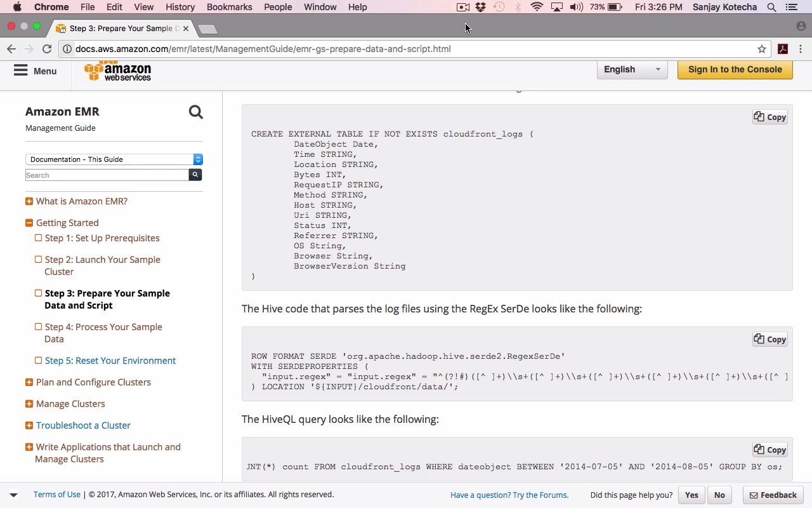The height and width of the screenshot is (508, 812).
Task: Reload the page with the refresh icon
Action: point(47,49)
